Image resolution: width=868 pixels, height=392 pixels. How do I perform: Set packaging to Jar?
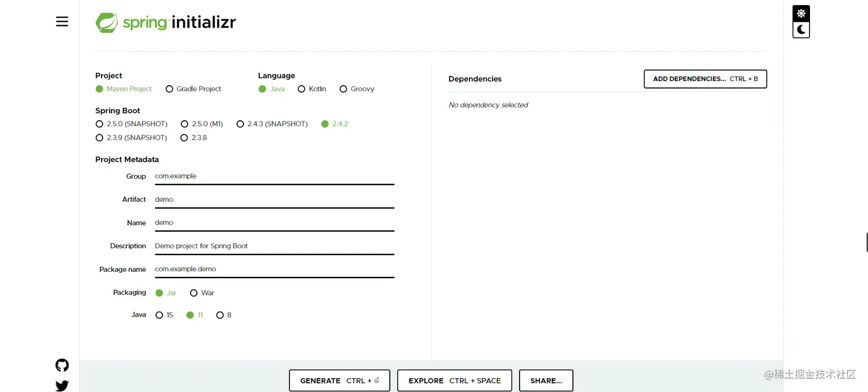pyautogui.click(x=166, y=293)
